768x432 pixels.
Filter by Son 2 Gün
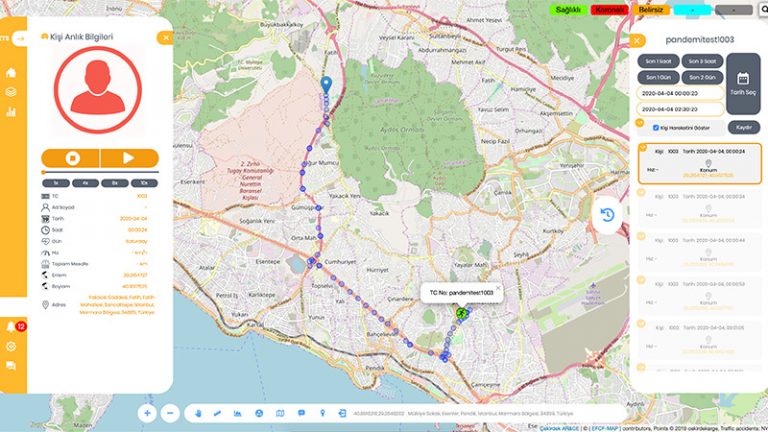point(702,77)
